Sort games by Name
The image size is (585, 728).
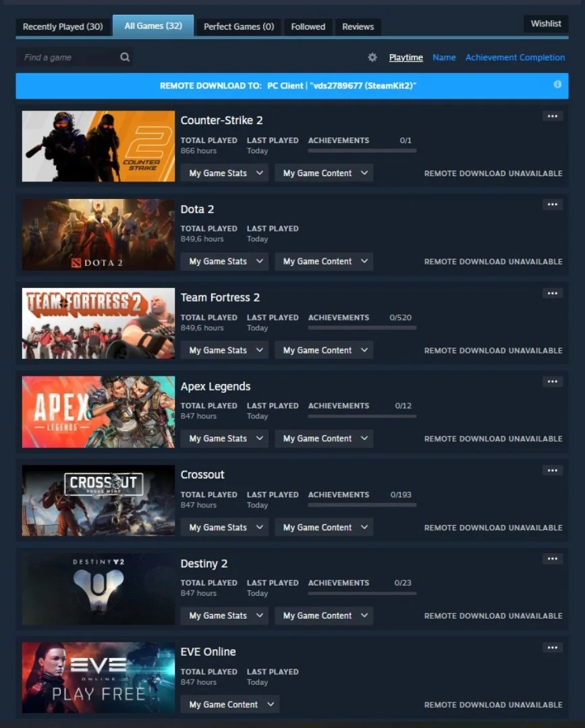pos(444,57)
